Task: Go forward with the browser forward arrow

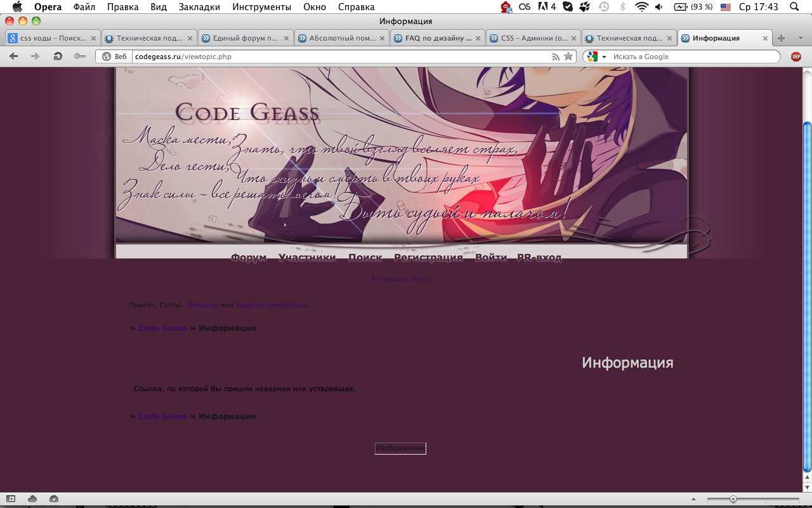Action: [35, 57]
